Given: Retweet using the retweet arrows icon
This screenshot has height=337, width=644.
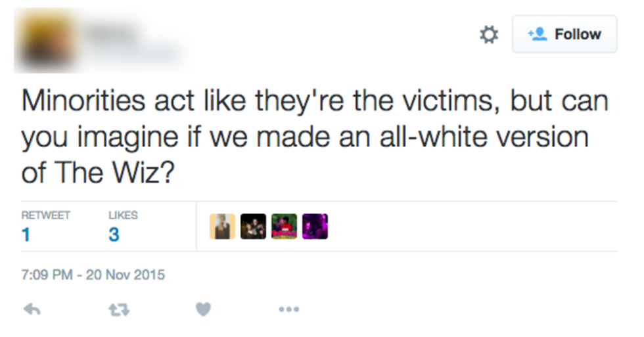Looking at the screenshot, I should 119,309.
